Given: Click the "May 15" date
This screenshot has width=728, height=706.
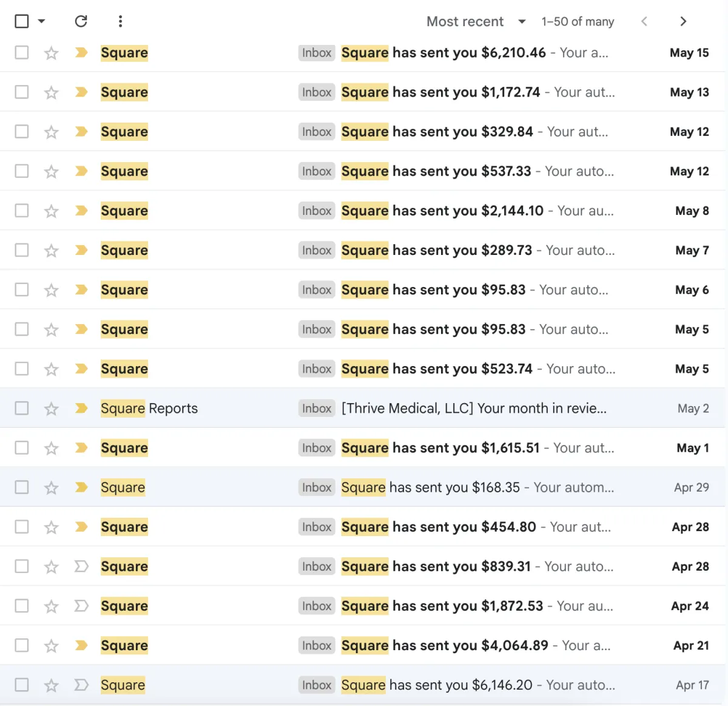Looking at the screenshot, I should (x=689, y=53).
